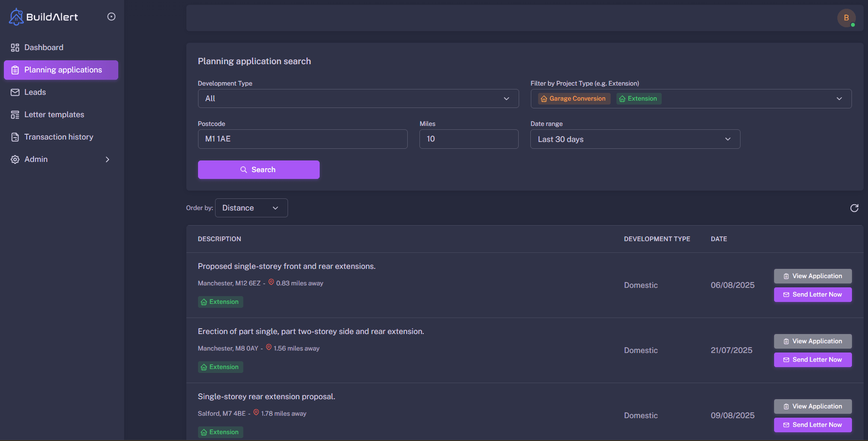Viewport: 868px width, 441px height.
Task: Expand the project type filter chevron
Action: [x=839, y=99]
